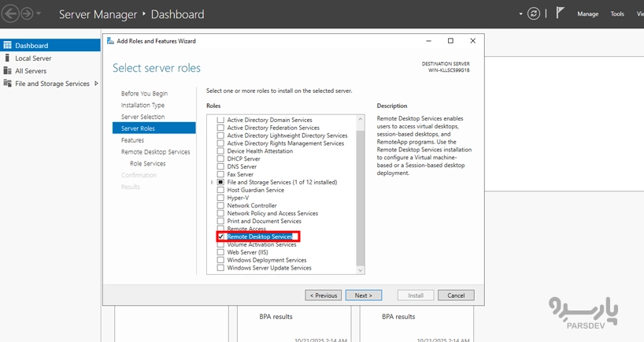Expand File and Storage Services sidebar submenu

tap(97, 84)
